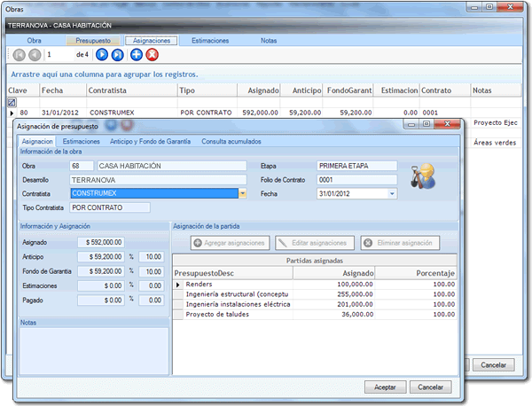Screen dimensions: 532x406
Task: Open the Estimaciones tab in Obras window
Action: [210, 41]
